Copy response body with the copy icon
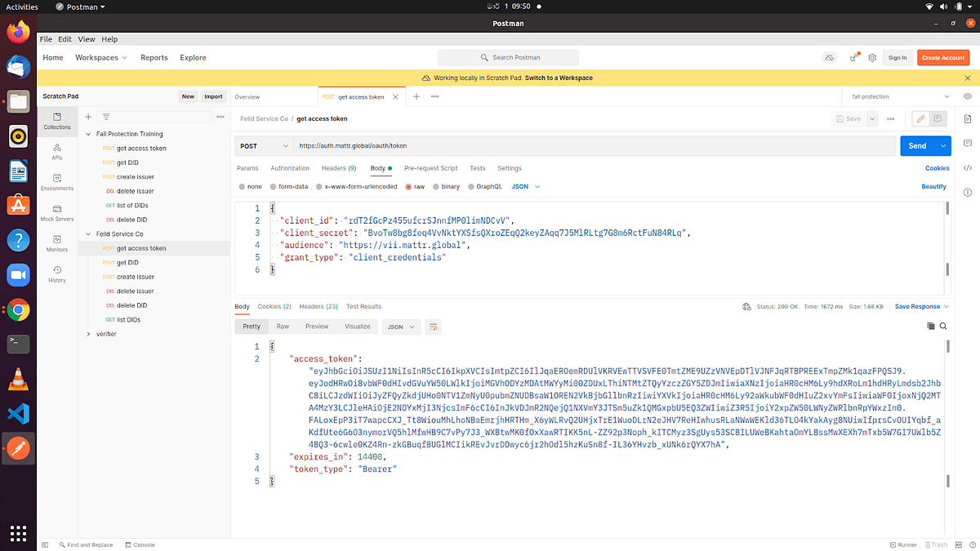The image size is (980, 551). [930, 326]
